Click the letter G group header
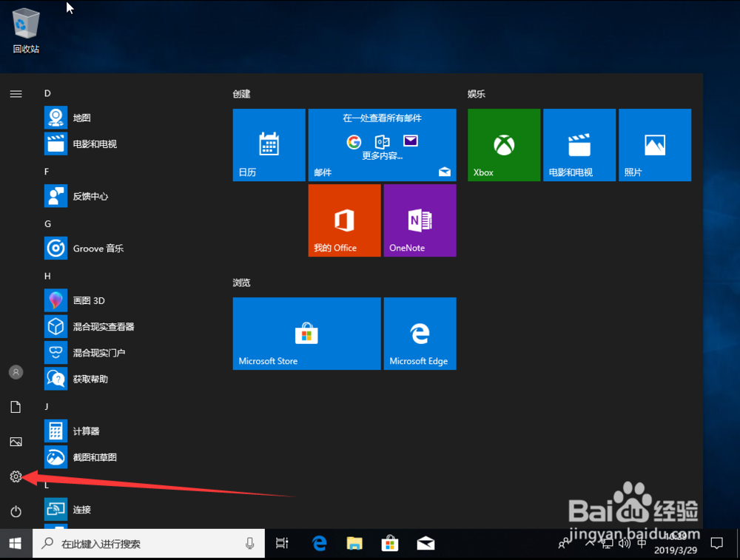740x560 pixels. (47, 224)
